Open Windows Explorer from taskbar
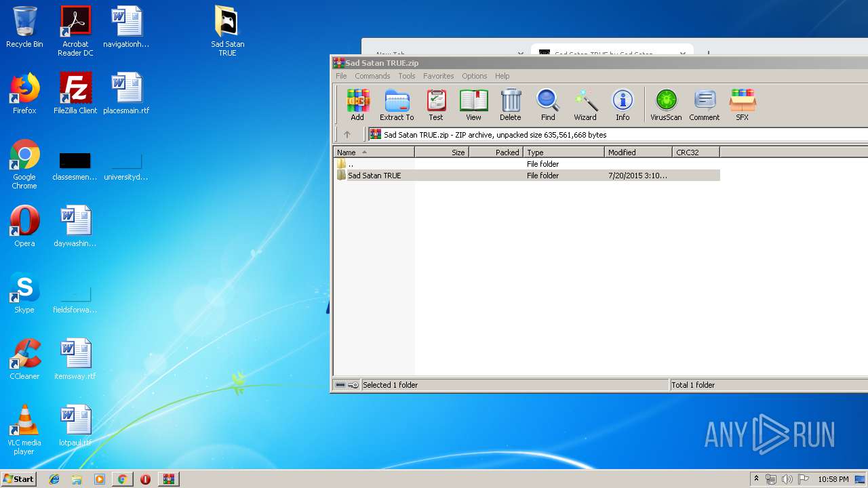The height and width of the screenshot is (488, 868). 77,479
